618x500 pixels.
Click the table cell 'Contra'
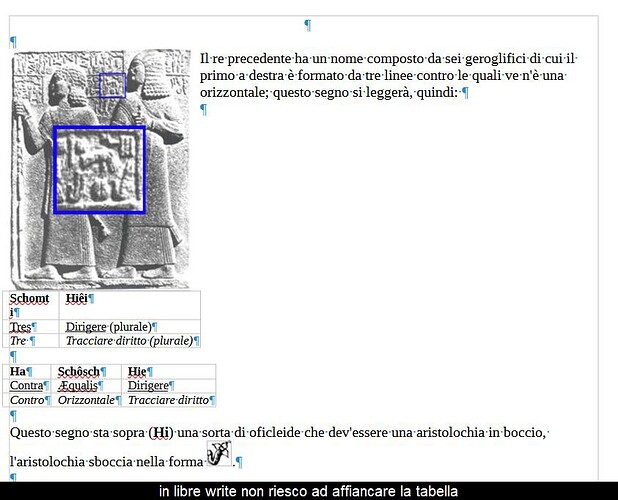tap(27, 385)
